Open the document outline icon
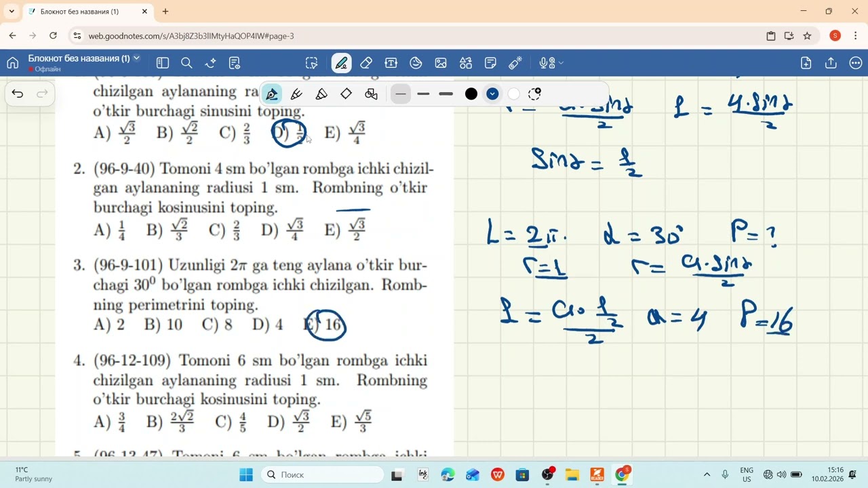This screenshot has width=868, height=488. 235,63
